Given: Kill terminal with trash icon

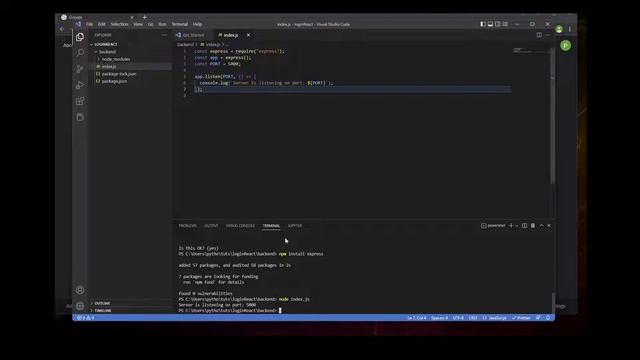Looking at the screenshot, I should click(x=533, y=226).
